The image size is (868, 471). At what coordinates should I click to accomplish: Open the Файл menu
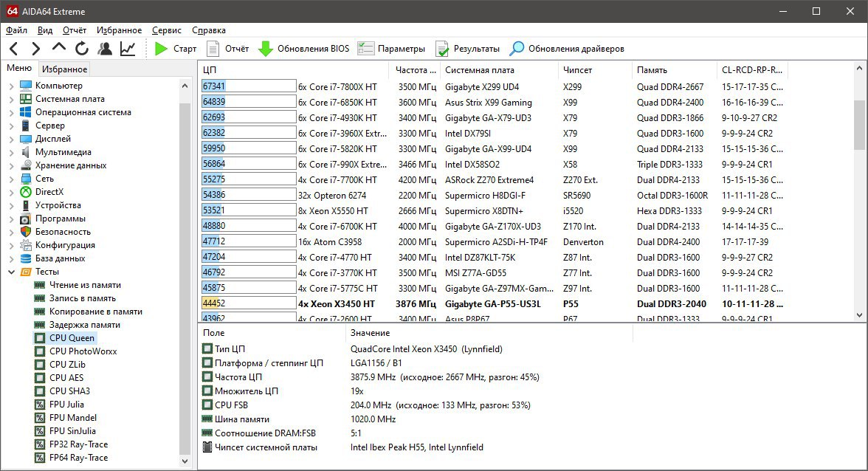[x=16, y=30]
